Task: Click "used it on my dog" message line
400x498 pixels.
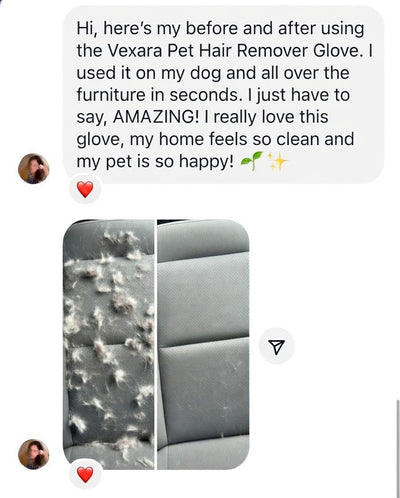Action: 149,73
